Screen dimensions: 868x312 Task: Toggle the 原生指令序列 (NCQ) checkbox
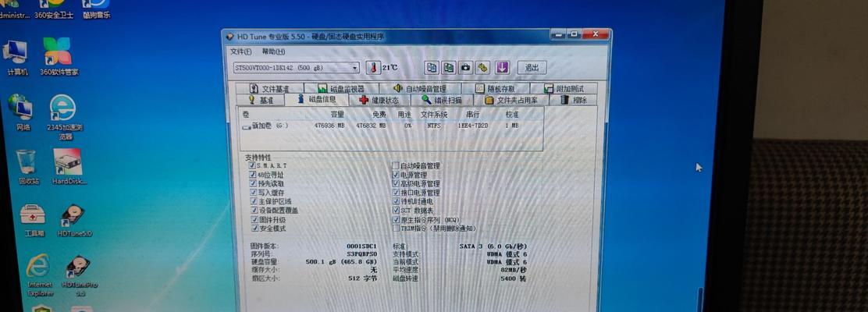tap(395, 220)
